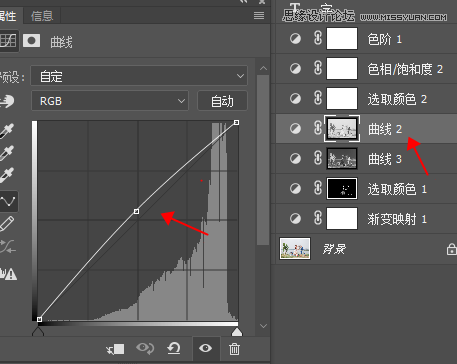
Task: Toggle mask link on 选取颜色 2 layer
Action: [x=318, y=98]
